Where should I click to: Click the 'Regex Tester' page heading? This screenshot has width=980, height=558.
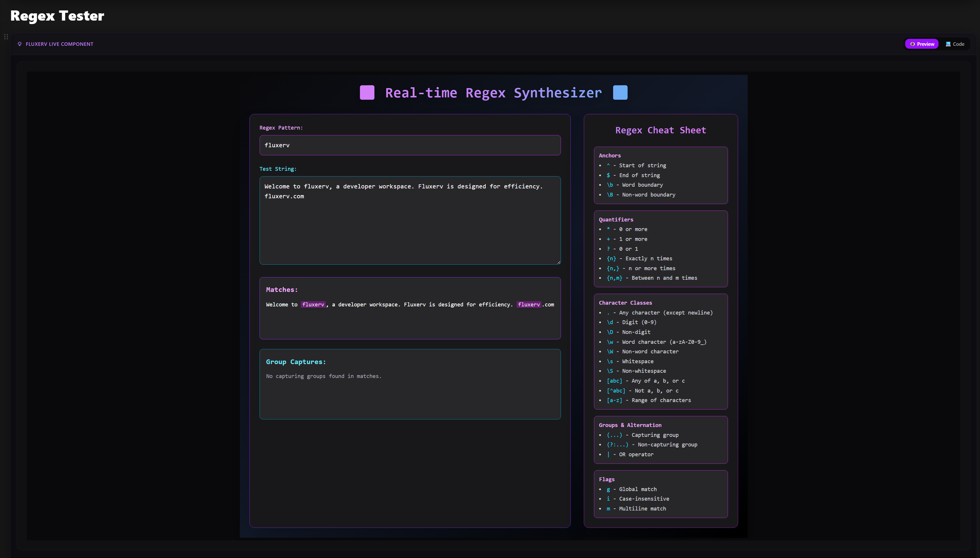pos(57,16)
